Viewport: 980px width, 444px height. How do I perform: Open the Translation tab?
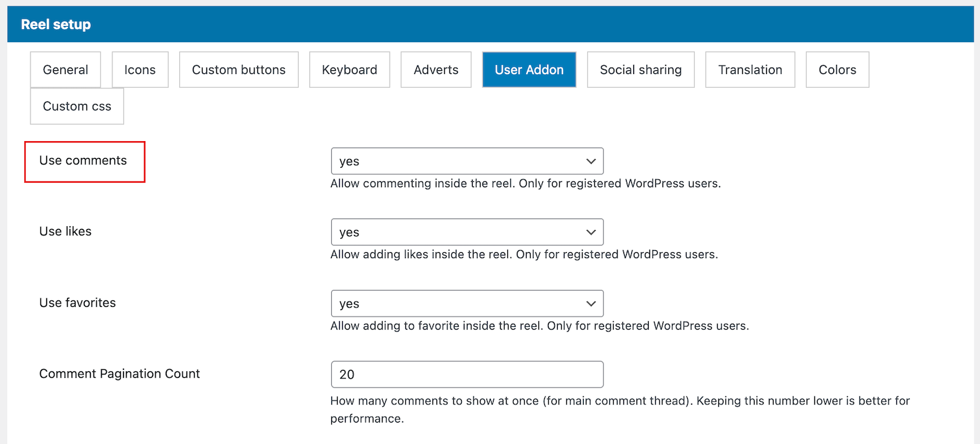[x=750, y=70]
